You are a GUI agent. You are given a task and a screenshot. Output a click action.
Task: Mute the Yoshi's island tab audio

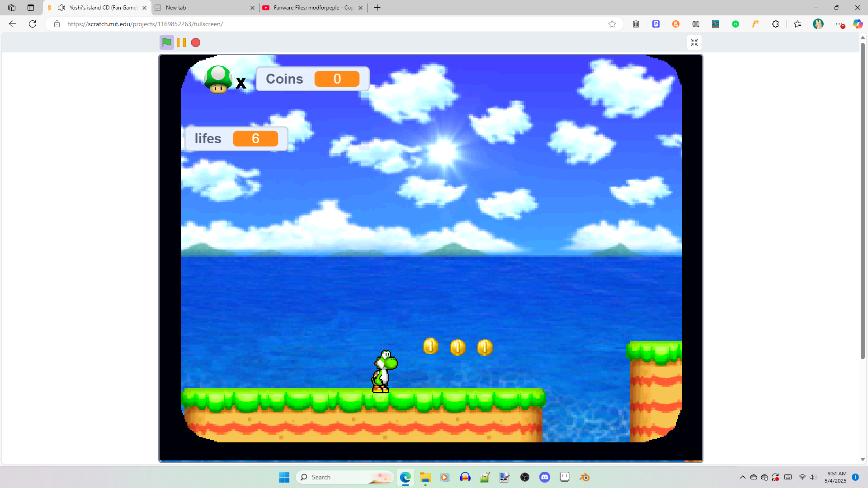coord(61,8)
